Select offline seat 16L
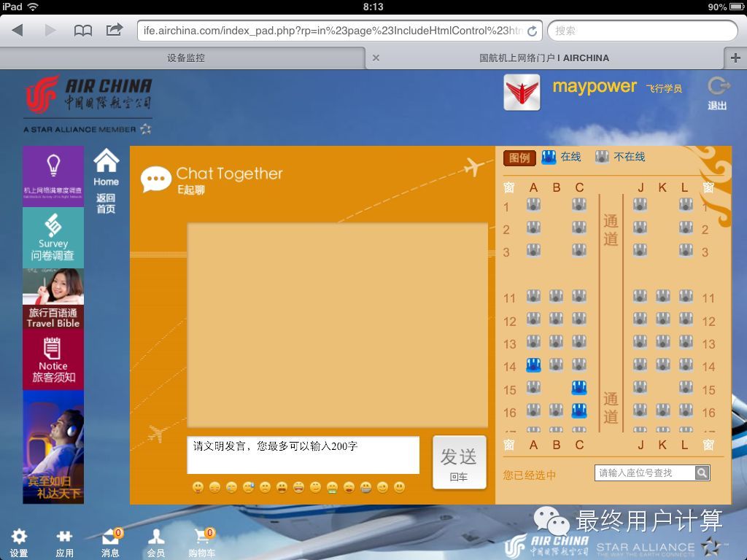Viewport: 747px width, 560px height. (686, 410)
